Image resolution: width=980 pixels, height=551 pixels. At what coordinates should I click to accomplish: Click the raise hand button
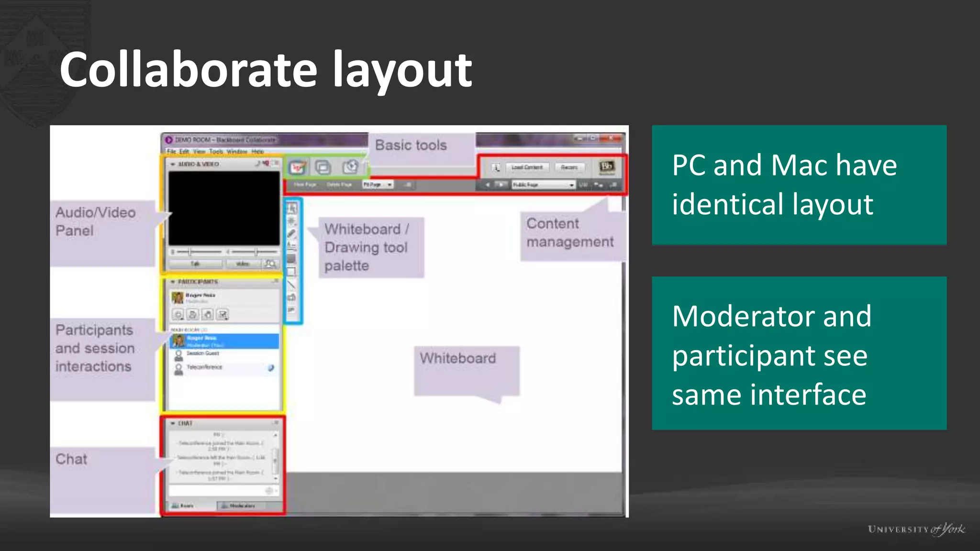click(208, 314)
